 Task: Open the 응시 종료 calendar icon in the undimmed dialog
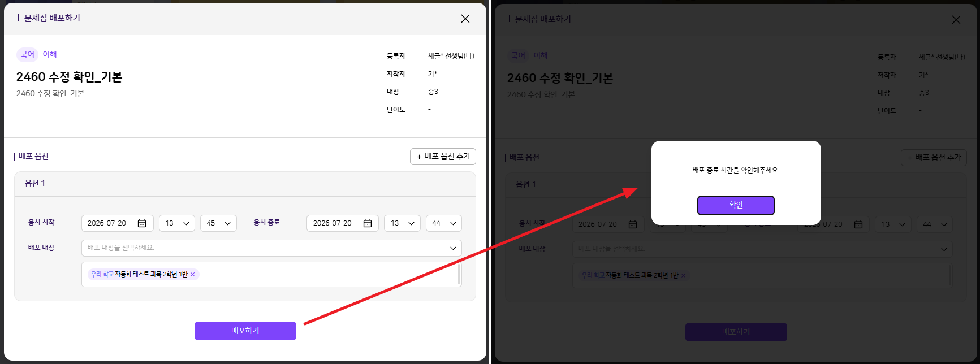(x=368, y=223)
